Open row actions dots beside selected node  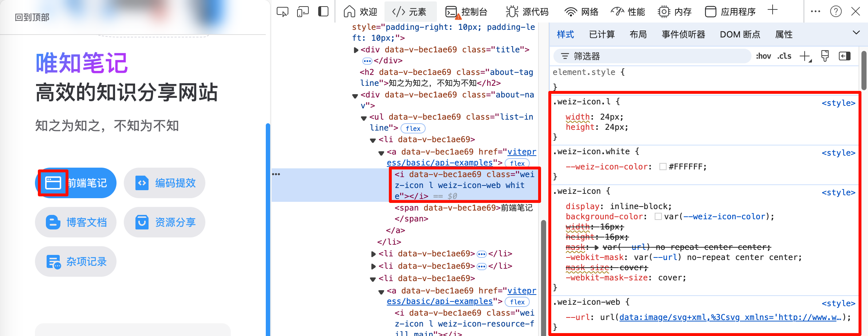[276, 174]
